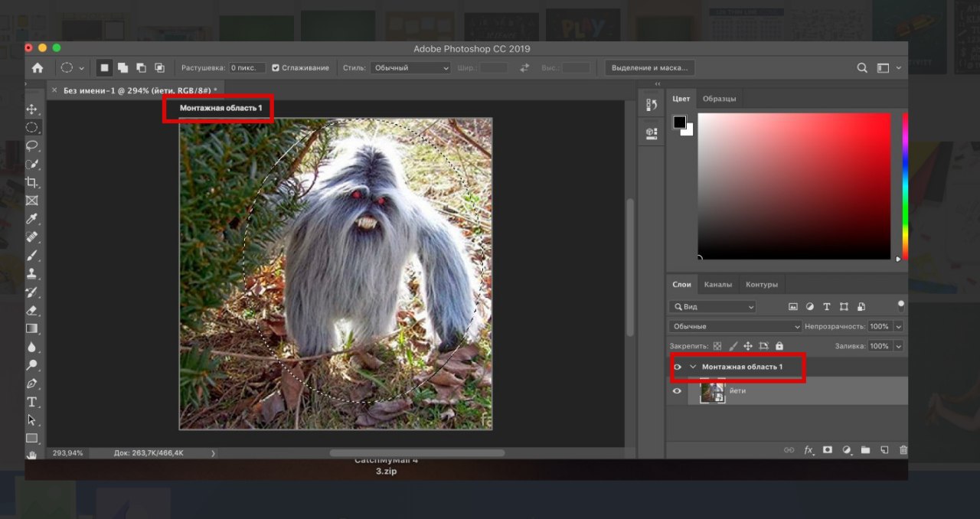This screenshot has width=980, height=519.
Task: Hide the йети layer
Action: click(677, 391)
